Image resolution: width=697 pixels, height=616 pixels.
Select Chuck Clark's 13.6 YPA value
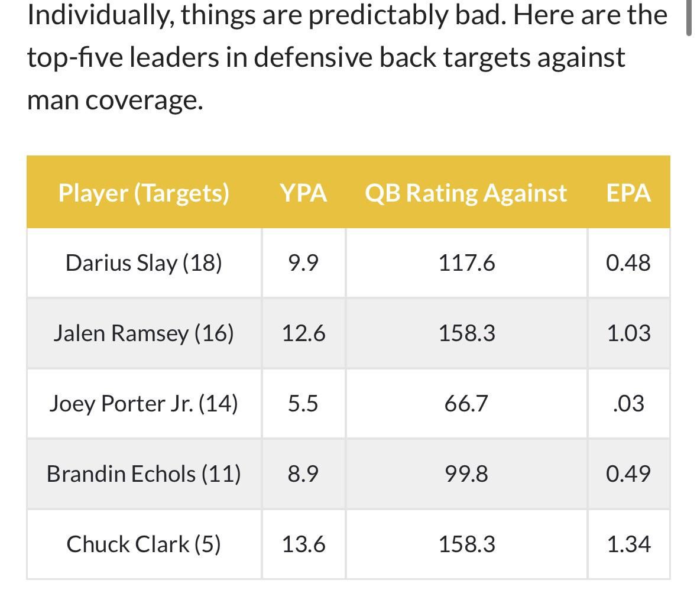tap(303, 544)
